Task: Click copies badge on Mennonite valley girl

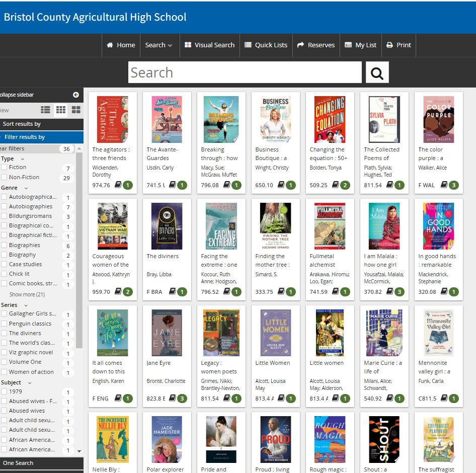Action: coord(453,399)
